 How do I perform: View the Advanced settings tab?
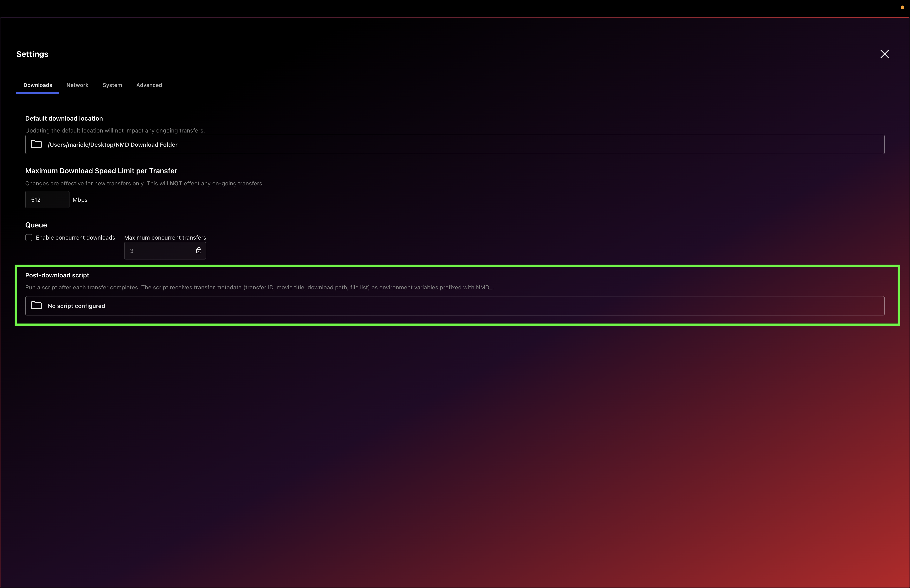tap(149, 85)
